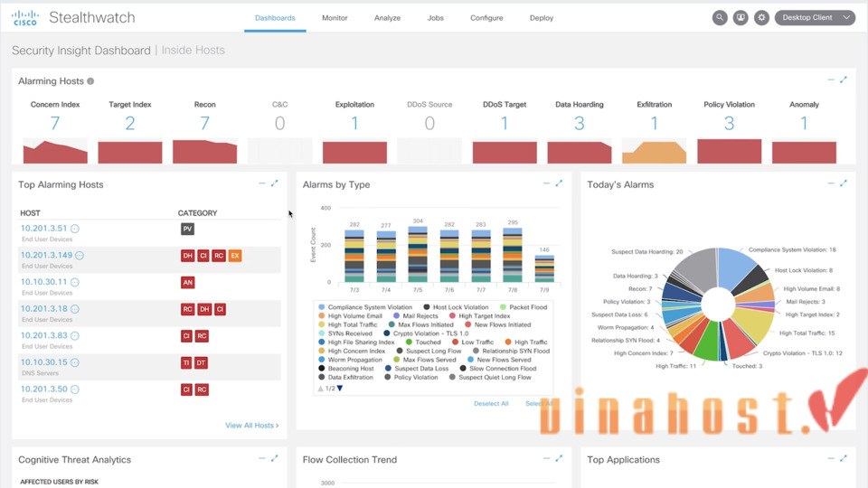Click the Exfiltration orange trend chart
The width and height of the screenshot is (868, 488).
pyautogui.click(x=655, y=152)
